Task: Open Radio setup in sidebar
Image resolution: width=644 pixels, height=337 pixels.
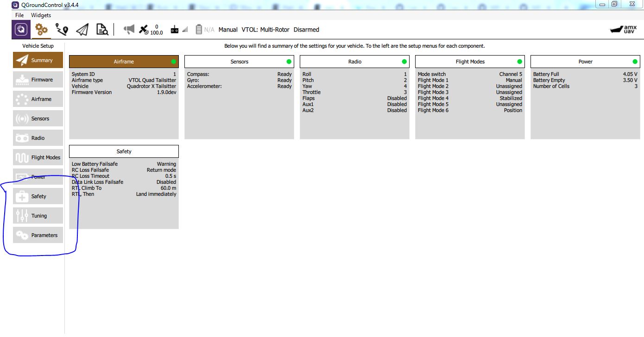Action: pyautogui.click(x=38, y=138)
